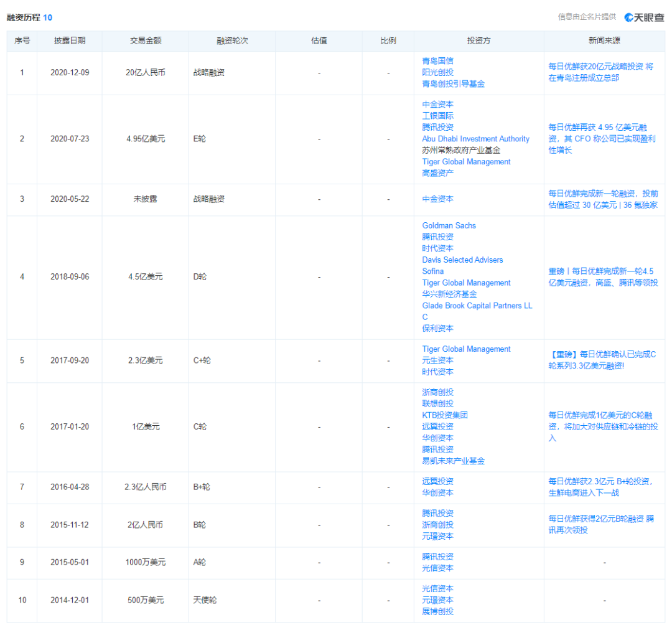The width and height of the screenshot is (672, 630).
Task: Open 华创资本 in the B+轮 row
Action: pyautogui.click(x=437, y=493)
